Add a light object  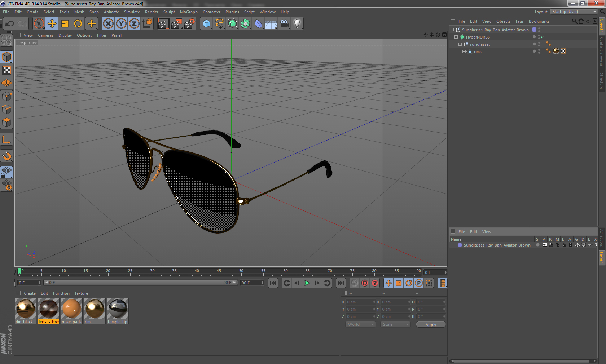tap(297, 24)
